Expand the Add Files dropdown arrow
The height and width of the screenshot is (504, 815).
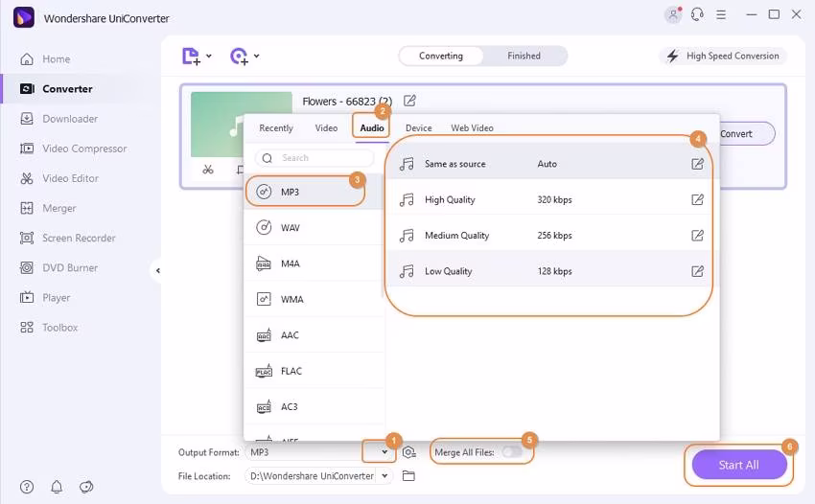pyautogui.click(x=209, y=56)
